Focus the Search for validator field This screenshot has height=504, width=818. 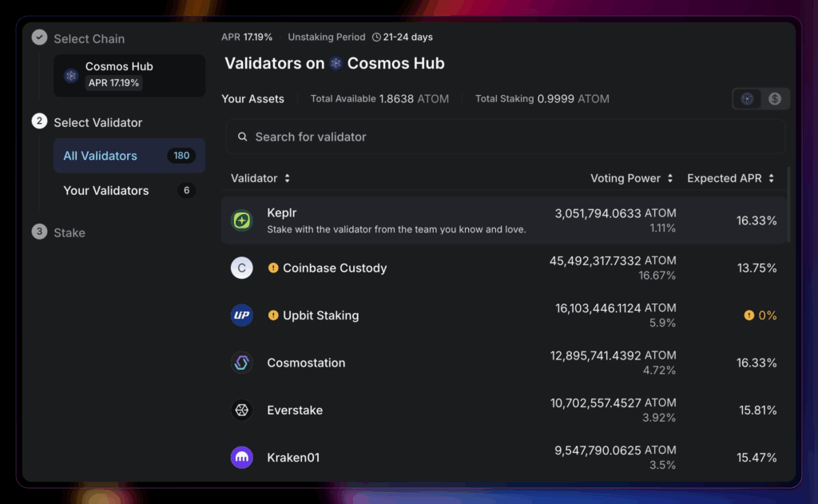pyautogui.click(x=505, y=137)
